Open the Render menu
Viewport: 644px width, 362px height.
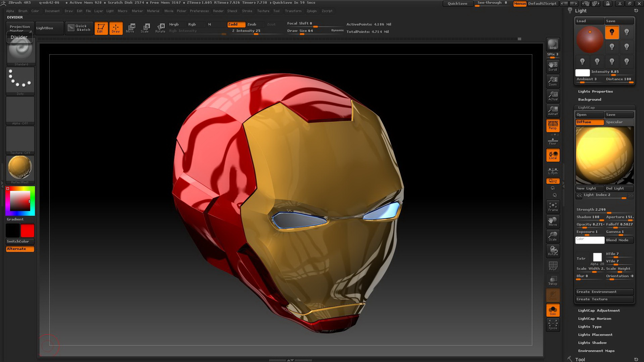[218, 11]
